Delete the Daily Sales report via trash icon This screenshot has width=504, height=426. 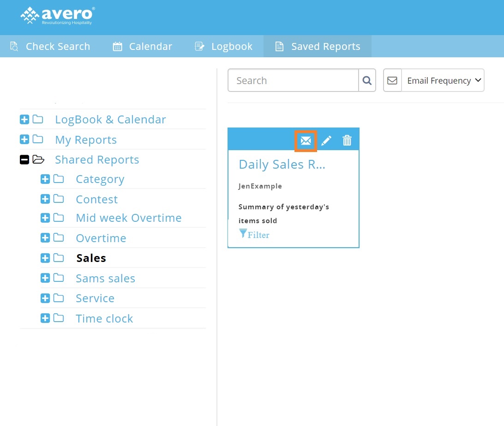tap(347, 140)
